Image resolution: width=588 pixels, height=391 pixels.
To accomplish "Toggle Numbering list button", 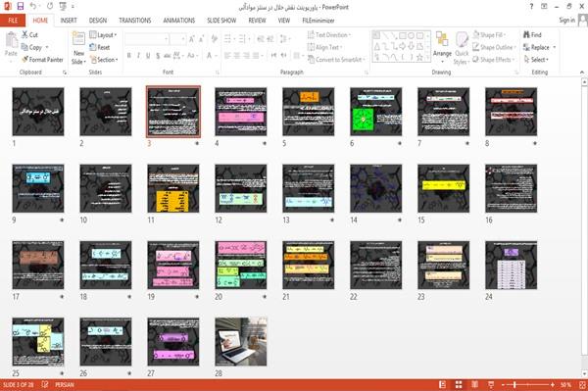I will pyautogui.click(x=242, y=38).
